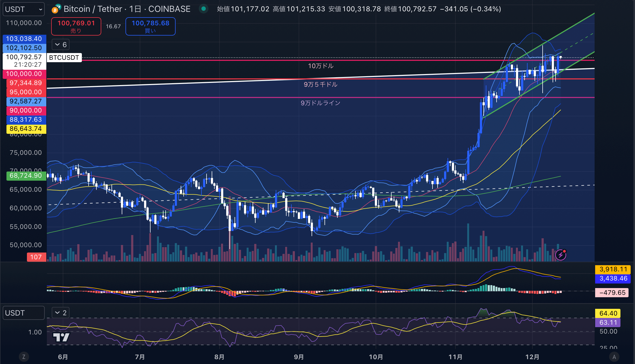Open the USDT currency dropdown at top
The image size is (635, 364).
click(24, 9)
